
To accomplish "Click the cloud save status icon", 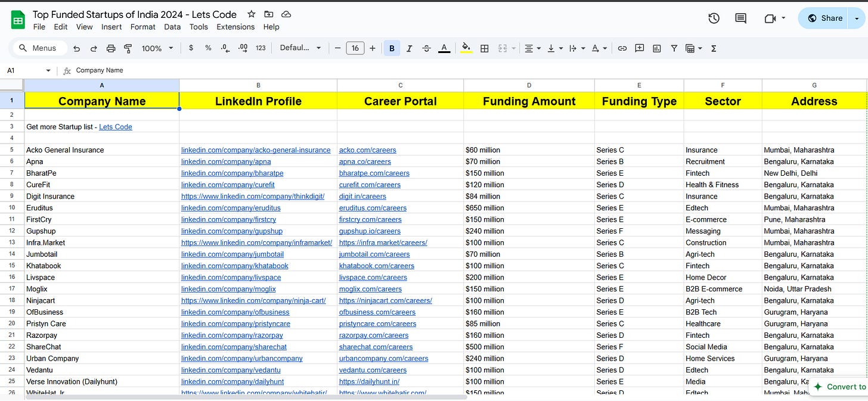I will (x=286, y=14).
